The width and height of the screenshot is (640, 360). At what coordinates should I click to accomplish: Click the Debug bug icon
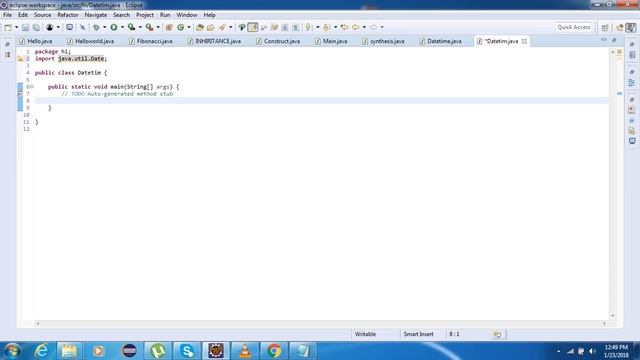click(x=96, y=27)
